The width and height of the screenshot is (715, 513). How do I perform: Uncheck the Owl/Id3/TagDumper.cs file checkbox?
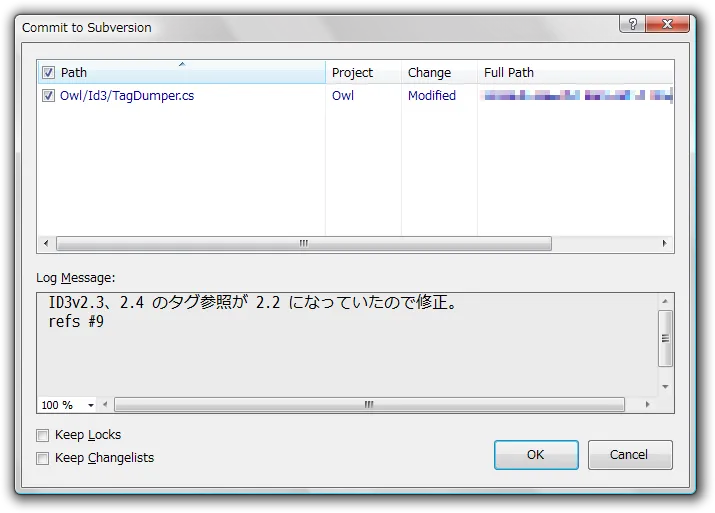pos(48,96)
